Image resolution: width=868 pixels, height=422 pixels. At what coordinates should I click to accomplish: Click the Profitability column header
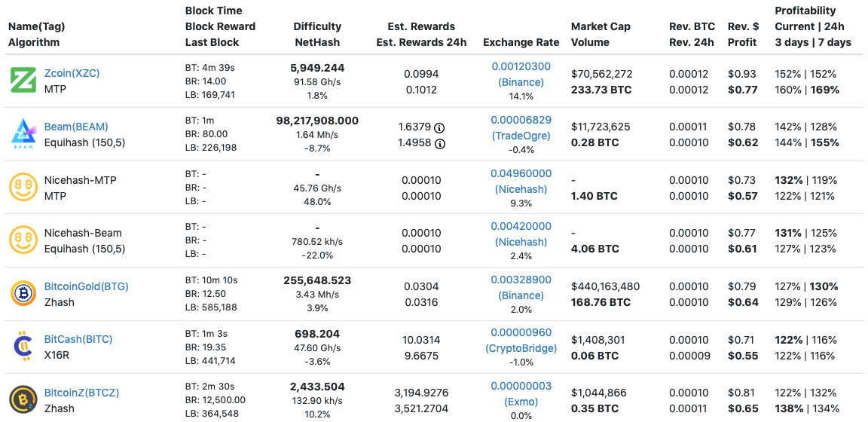tap(805, 11)
